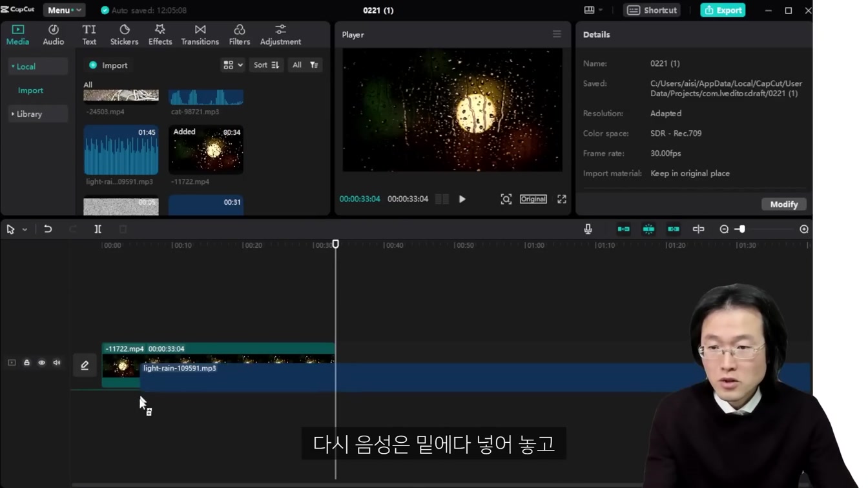Open the Transitions tab

tap(200, 35)
